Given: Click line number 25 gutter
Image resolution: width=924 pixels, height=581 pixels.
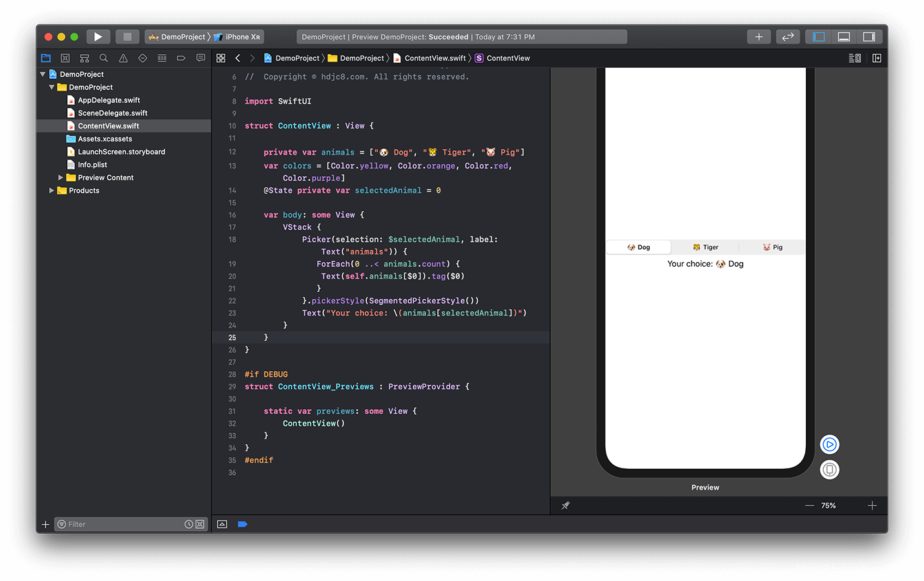Looking at the screenshot, I should (232, 338).
